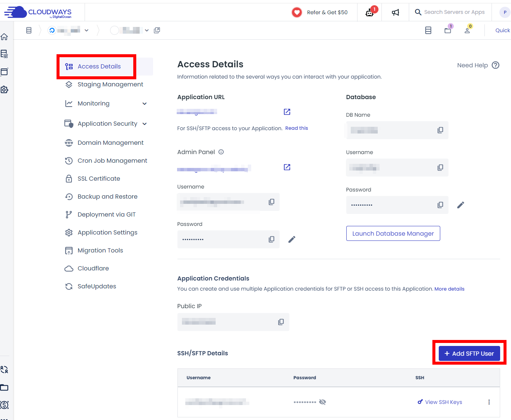
Task: Open the applications window icon in sidebar
Action: [x=4, y=72]
